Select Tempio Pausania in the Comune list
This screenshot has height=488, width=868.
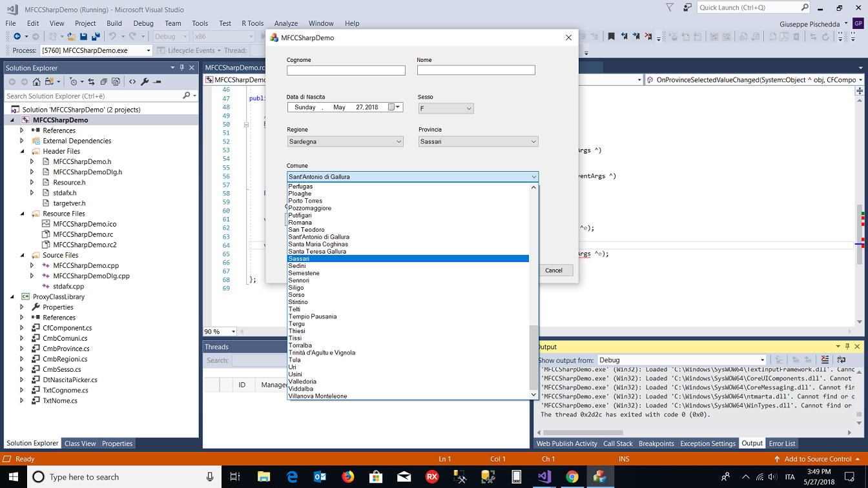tap(408, 316)
